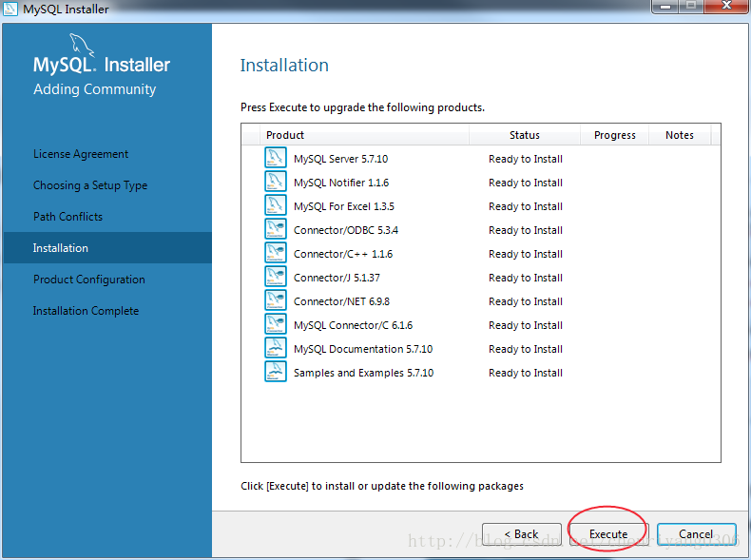Click the MySQL Server 5.7.10 product icon
The height and width of the screenshot is (560, 751).
click(276, 158)
